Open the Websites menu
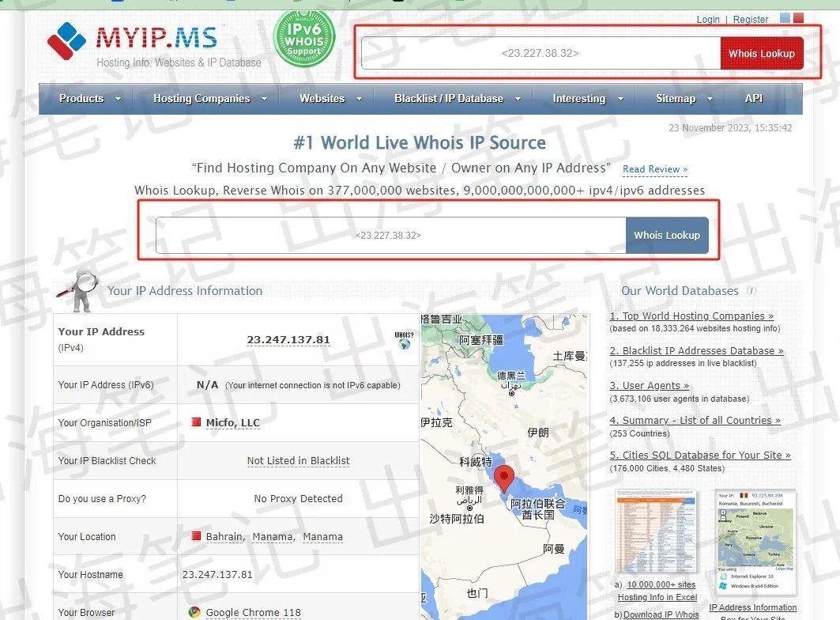 pos(322,98)
